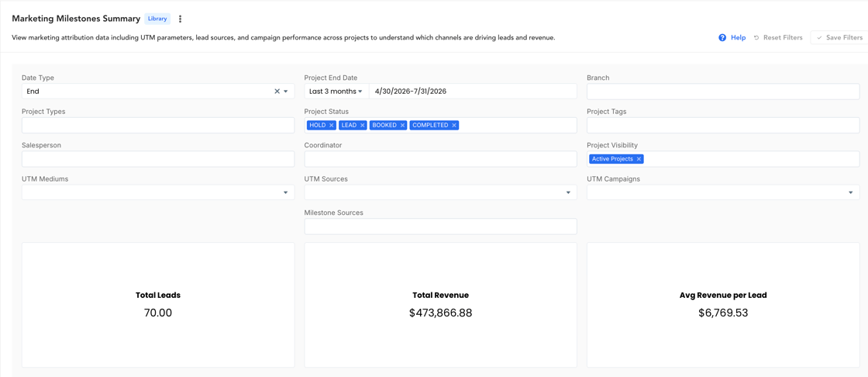
Task: Clear the Date Type value with the X
Action: click(277, 92)
